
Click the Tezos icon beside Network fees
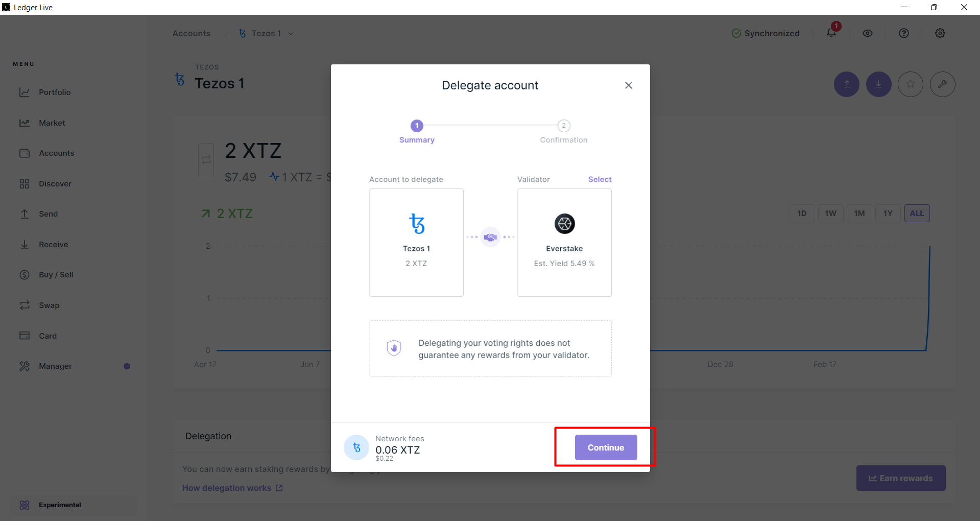click(356, 447)
